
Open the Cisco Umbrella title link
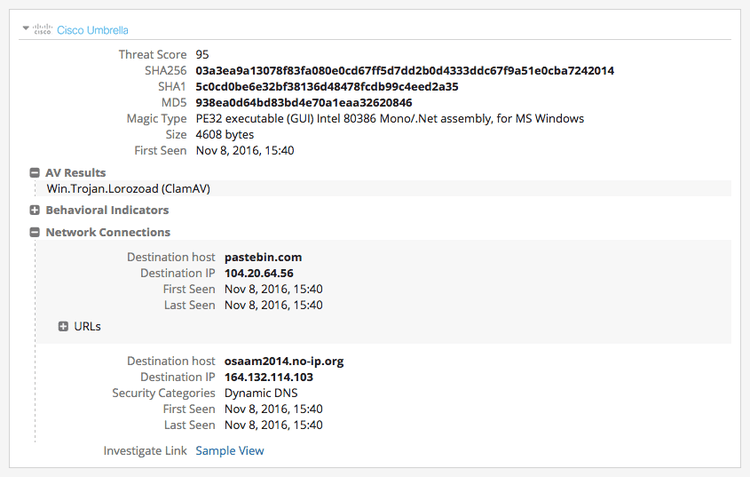click(92, 31)
